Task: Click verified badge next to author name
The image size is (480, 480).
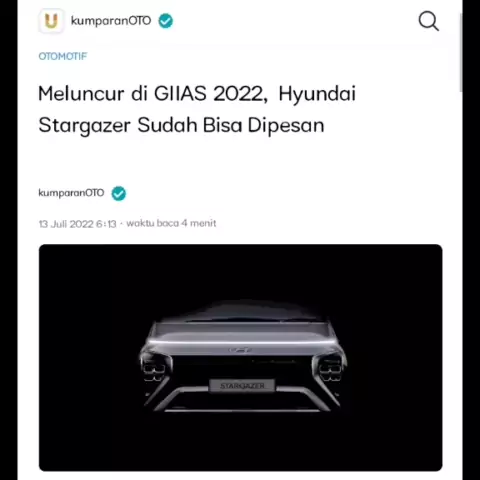Action: click(119, 193)
